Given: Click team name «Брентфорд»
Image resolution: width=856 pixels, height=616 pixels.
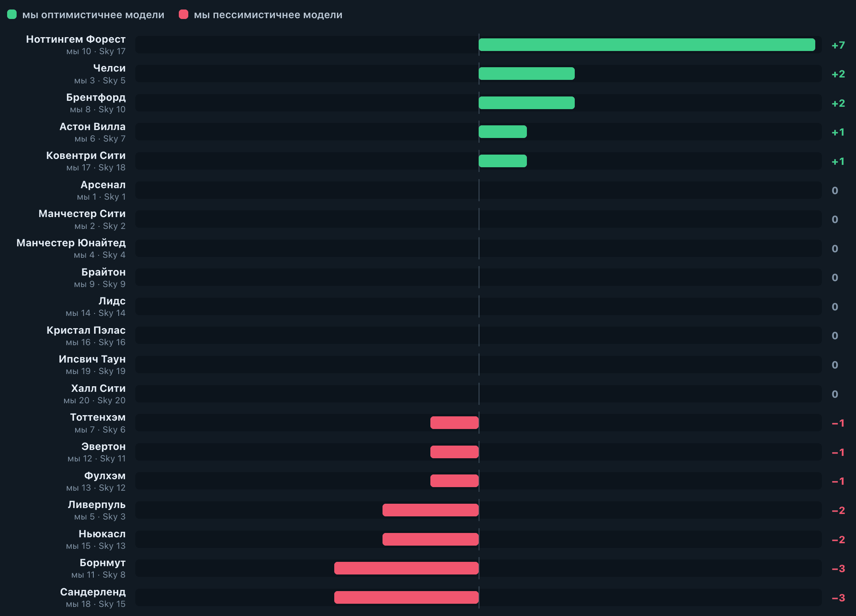Looking at the screenshot, I should pyautogui.click(x=96, y=97).
